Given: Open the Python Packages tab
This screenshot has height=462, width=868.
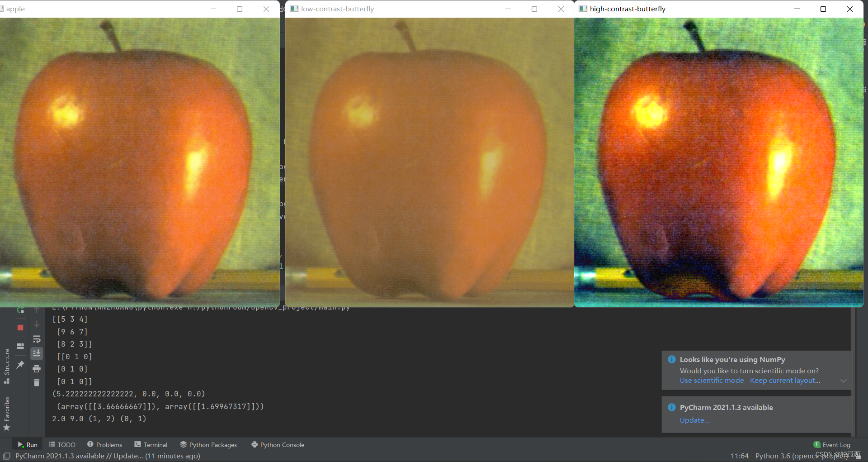Looking at the screenshot, I should pyautogui.click(x=208, y=445).
